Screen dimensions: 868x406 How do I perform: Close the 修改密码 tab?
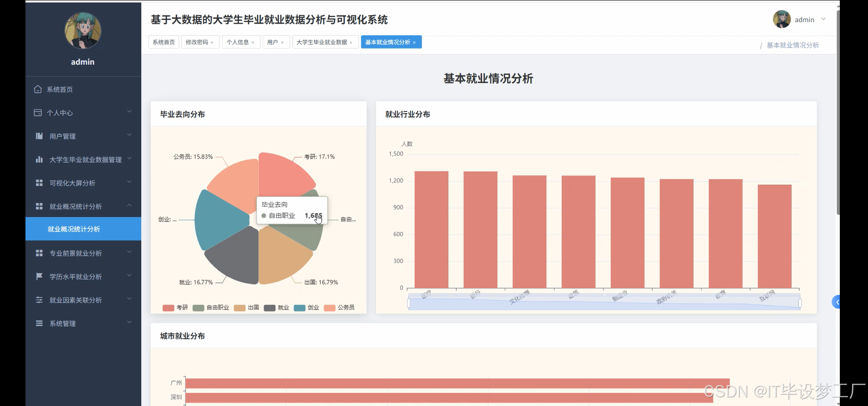[x=212, y=43]
